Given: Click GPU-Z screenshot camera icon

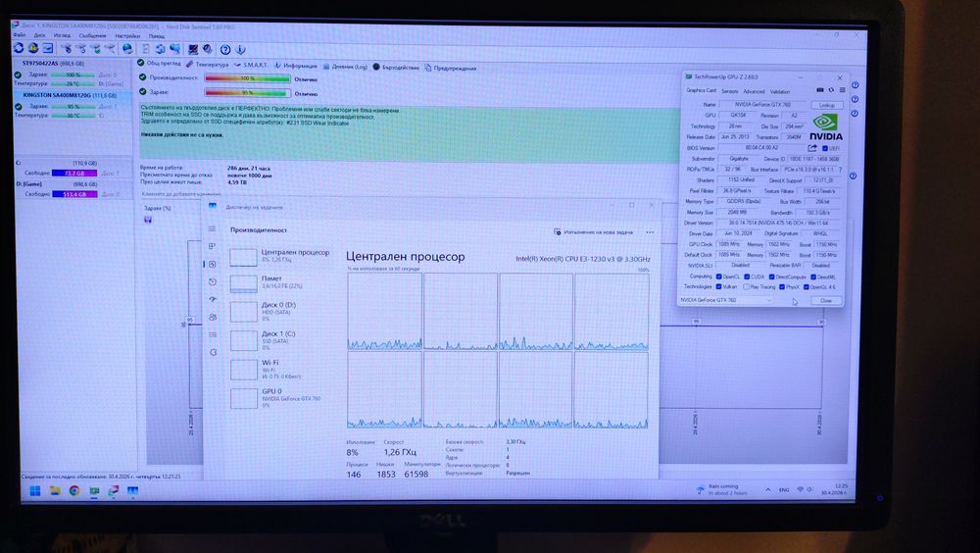Looking at the screenshot, I should 820,90.
